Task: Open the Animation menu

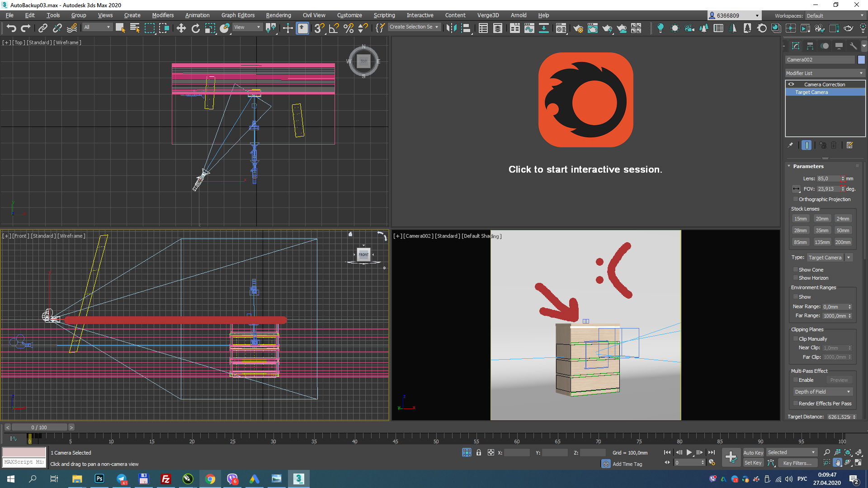Action: coord(197,15)
